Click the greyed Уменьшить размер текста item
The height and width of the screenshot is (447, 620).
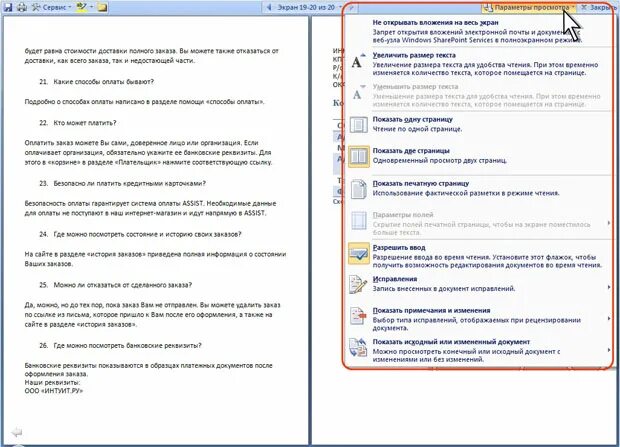(x=479, y=95)
